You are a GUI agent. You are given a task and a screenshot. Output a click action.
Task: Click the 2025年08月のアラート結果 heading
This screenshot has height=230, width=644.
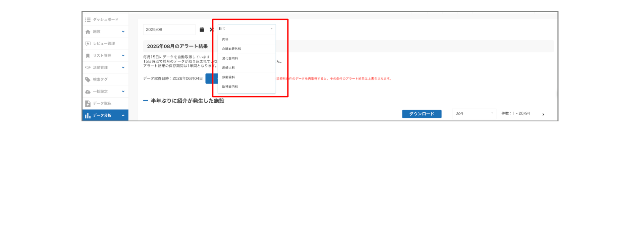coord(177,46)
